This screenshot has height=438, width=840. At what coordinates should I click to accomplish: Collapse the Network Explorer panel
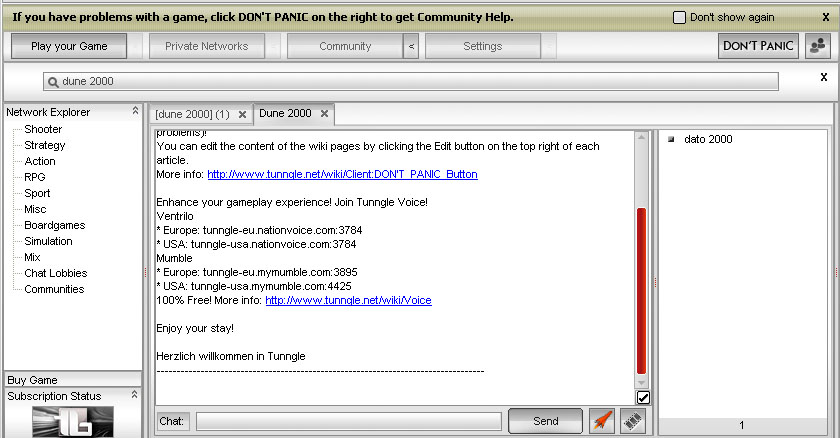click(x=135, y=111)
